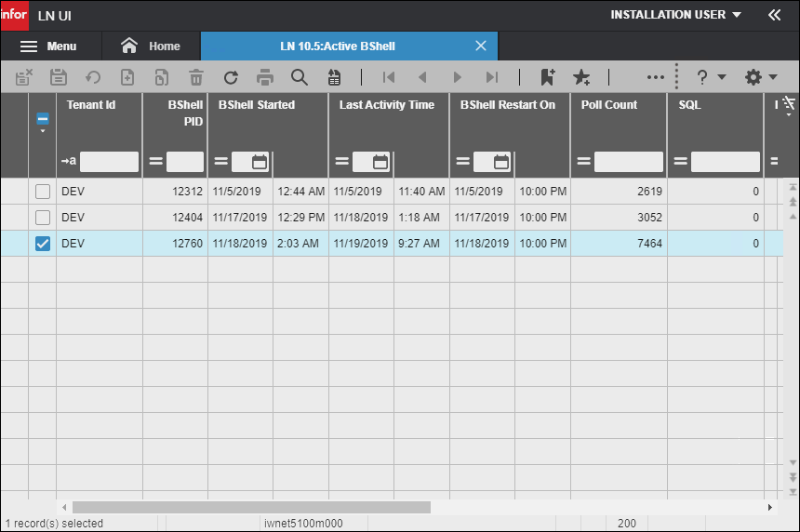Go to the Home tab
Viewport: 800px width, 532px height.
click(151, 46)
